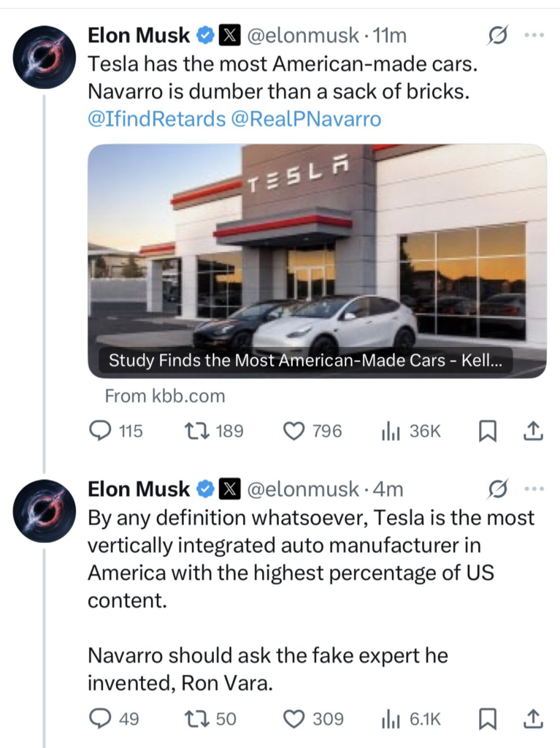
Task: Open Grok icon on the 11m tweet
Action: [x=497, y=35]
